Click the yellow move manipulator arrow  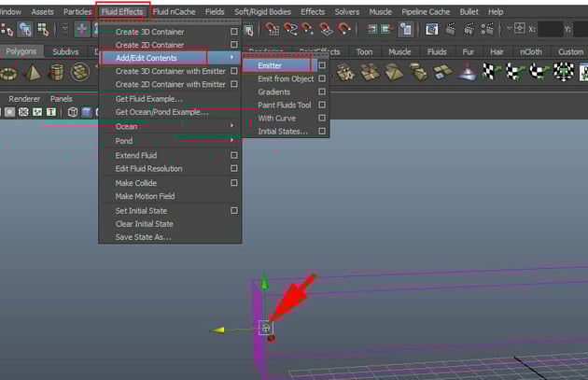217,330
